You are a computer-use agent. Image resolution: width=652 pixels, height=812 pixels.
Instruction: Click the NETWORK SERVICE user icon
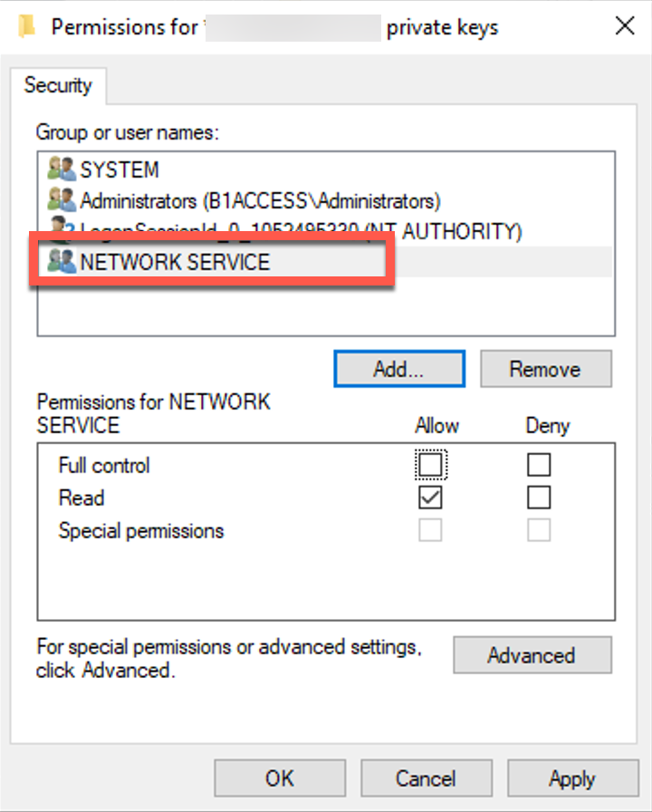(62, 261)
